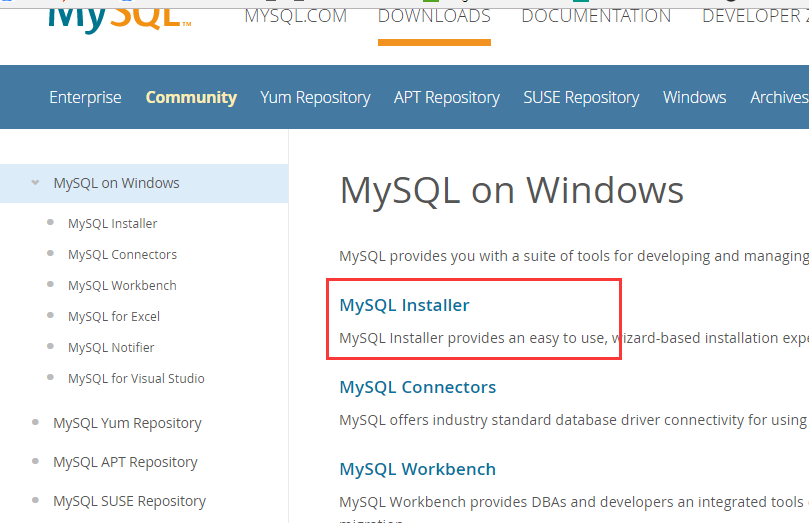Select MySQL Notifier in the sidebar
Image resolution: width=809 pixels, height=523 pixels.
(x=111, y=347)
